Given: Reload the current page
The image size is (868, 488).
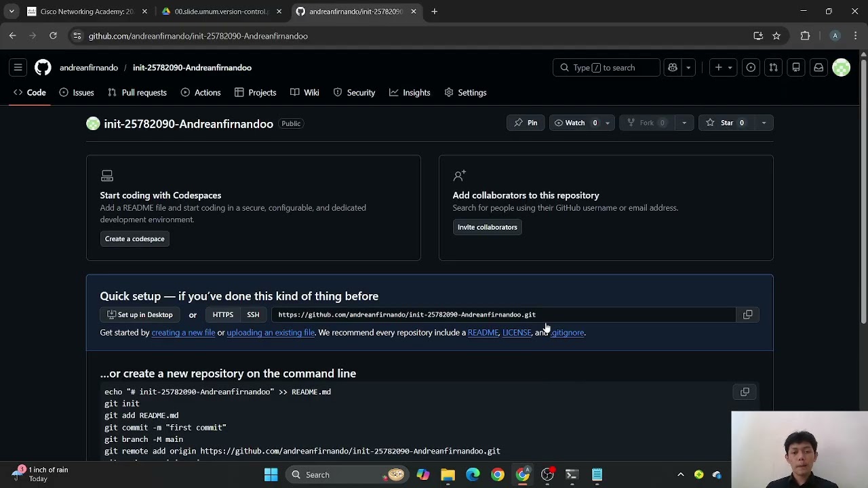Looking at the screenshot, I should tap(53, 36).
